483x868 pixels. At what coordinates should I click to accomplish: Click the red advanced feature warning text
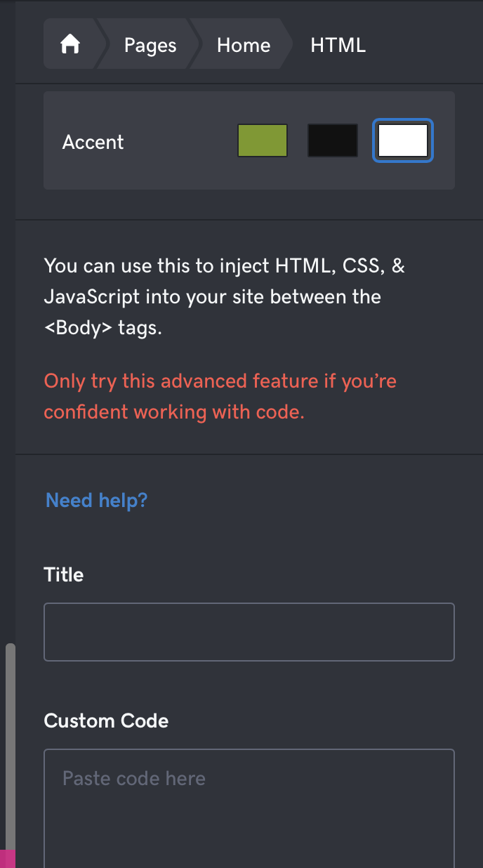pos(220,396)
